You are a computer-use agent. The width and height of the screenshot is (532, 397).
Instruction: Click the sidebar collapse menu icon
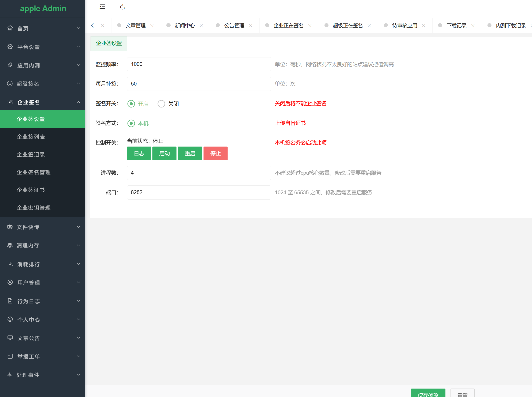102,7
